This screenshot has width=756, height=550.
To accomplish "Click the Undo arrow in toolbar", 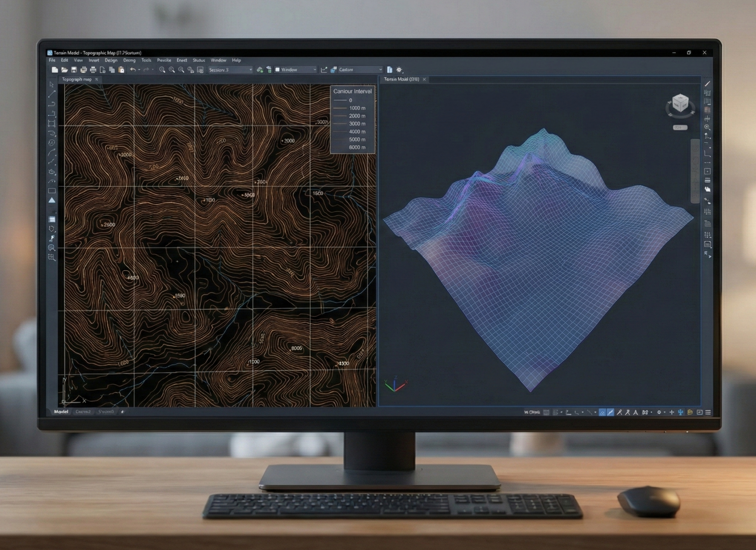I will (x=133, y=70).
